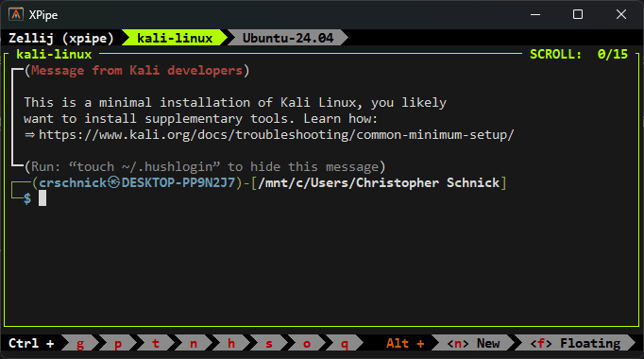Click the touch ~/.hushlogin hint line

coord(205,167)
